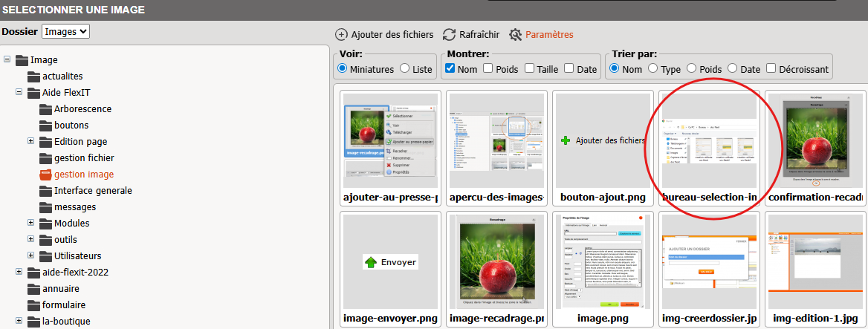Click the Rafraîchir refresh icon
The image size is (868, 329).
(x=449, y=34)
